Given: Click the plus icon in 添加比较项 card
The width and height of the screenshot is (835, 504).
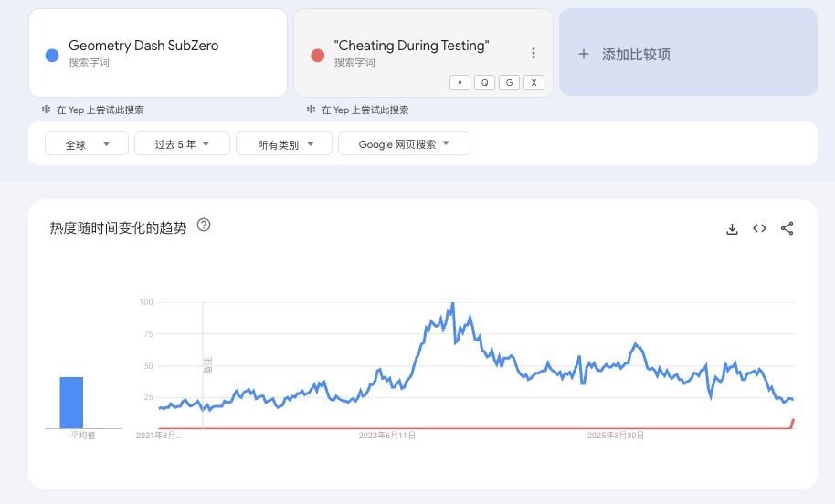Looking at the screenshot, I should [x=584, y=54].
